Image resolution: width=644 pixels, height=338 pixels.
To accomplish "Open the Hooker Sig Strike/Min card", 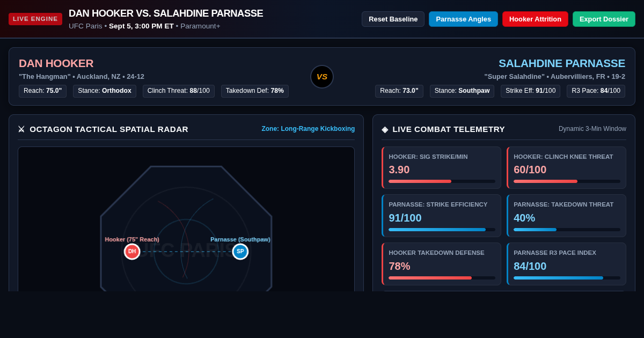I will [441, 167].
